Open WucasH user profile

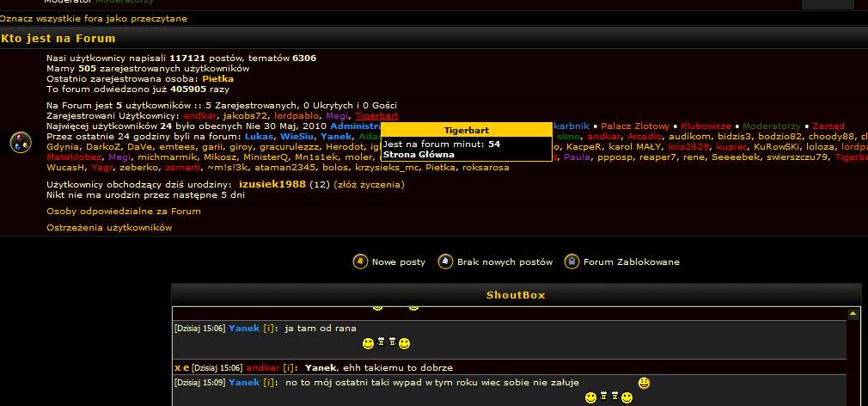pos(65,167)
